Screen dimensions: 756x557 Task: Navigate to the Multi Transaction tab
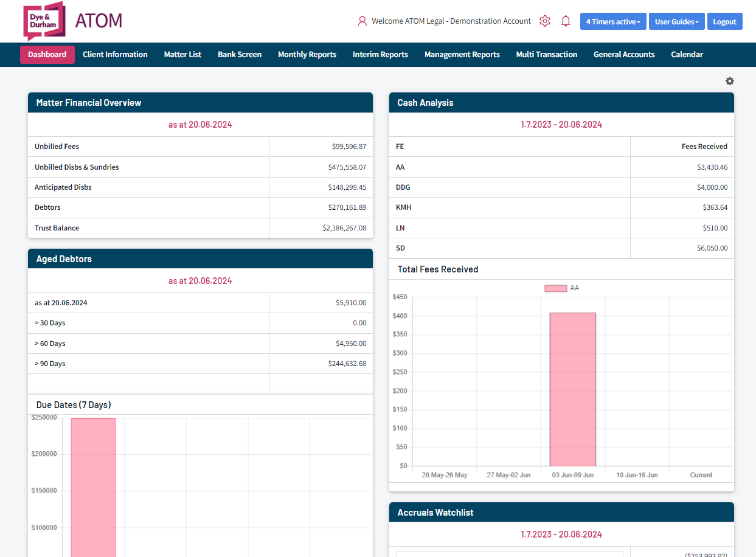pos(546,54)
